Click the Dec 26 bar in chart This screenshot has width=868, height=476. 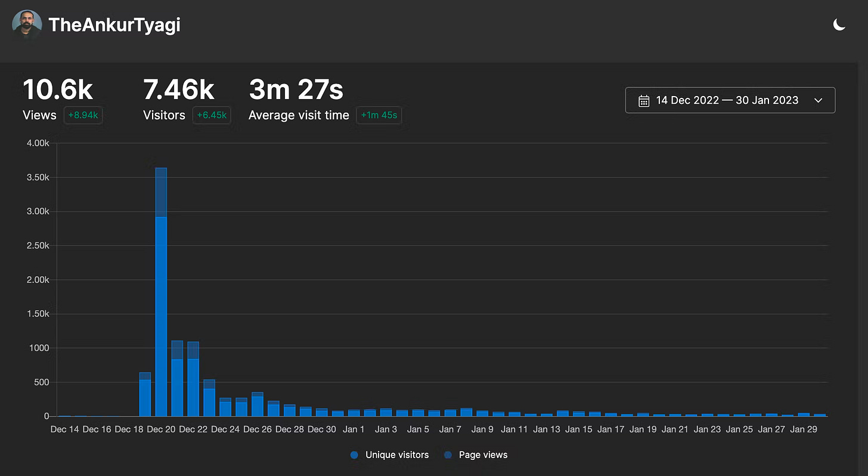[258, 404]
